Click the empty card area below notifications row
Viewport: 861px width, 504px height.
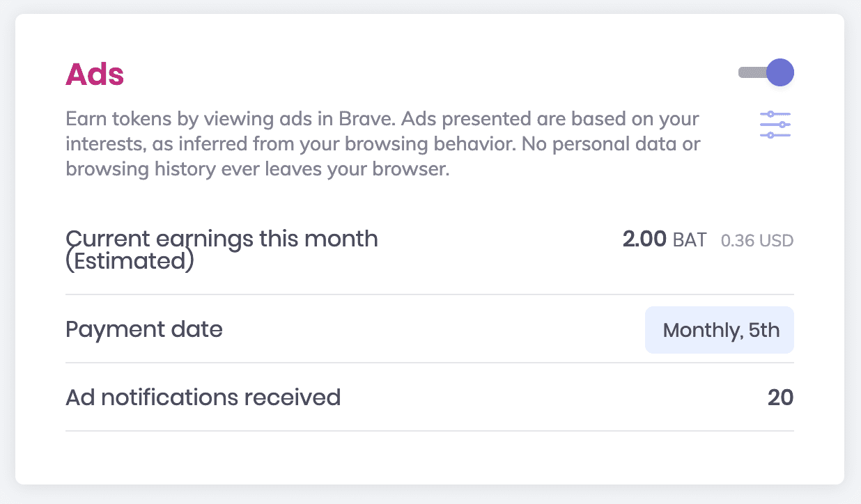pyautogui.click(x=429, y=457)
